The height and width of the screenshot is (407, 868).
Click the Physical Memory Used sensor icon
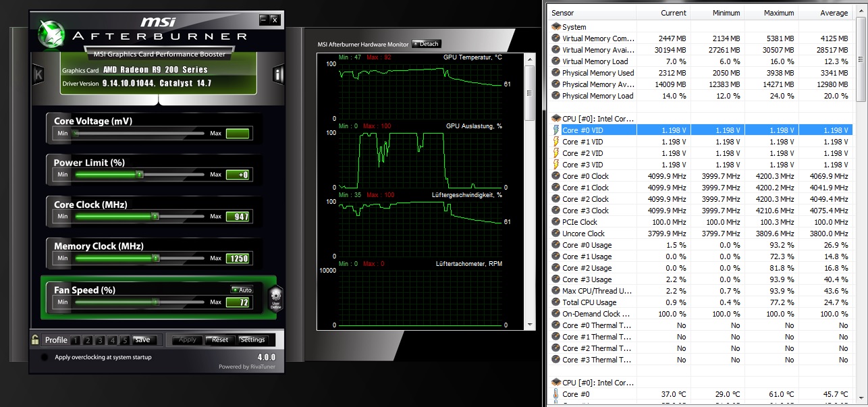pyautogui.click(x=556, y=73)
